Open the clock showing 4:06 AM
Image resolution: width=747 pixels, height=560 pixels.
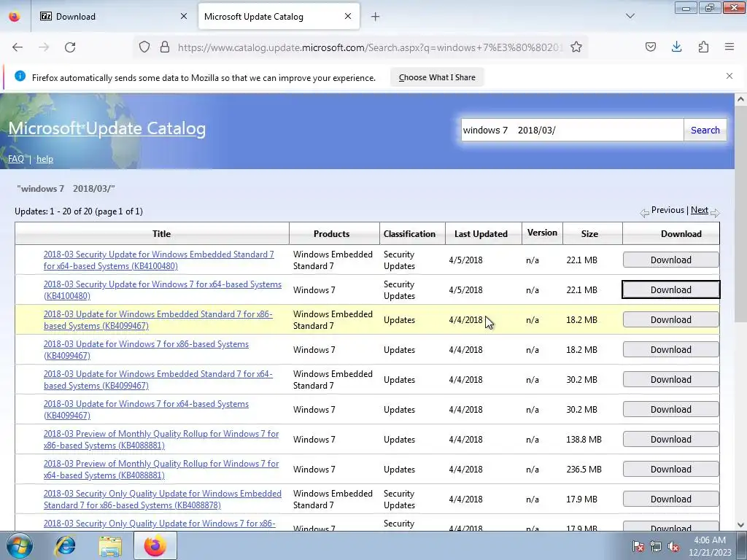[x=710, y=546]
